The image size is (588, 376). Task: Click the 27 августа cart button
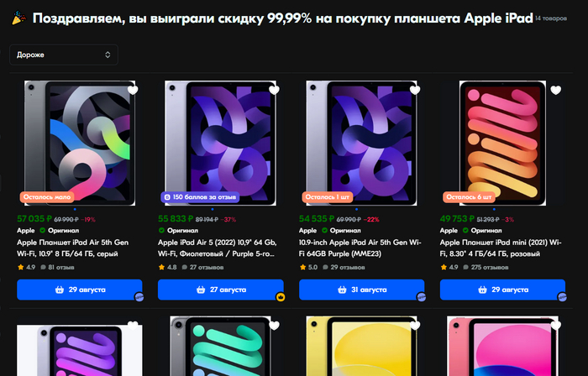(220, 290)
